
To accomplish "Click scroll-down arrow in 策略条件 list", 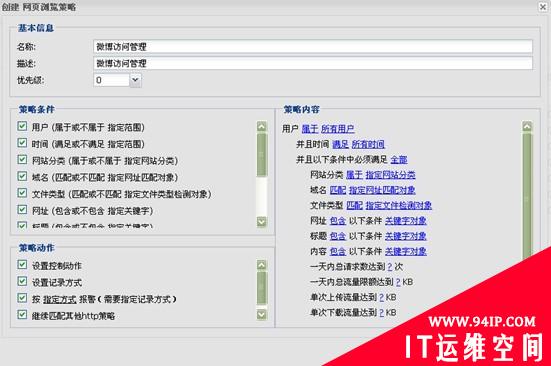I will tap(262, 222).
